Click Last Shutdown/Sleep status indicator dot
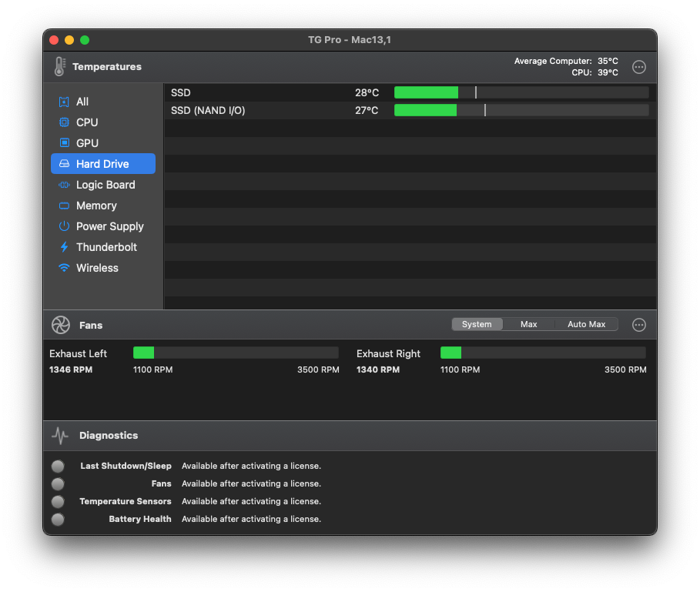The height and width of the screenshot is (592, 700). pyautogui.click(x=58, y=467)
